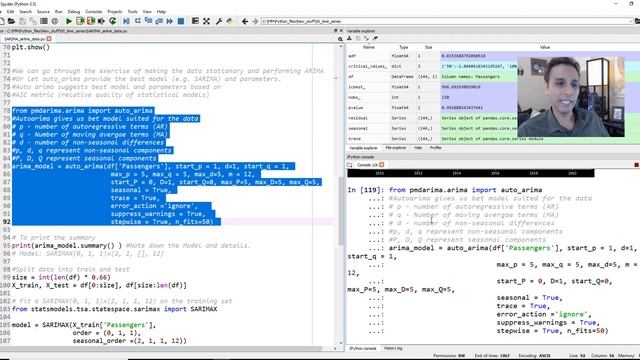This screenshot has width=640, height=360.
Task: Continue execution debug icon
Action: [169, 21]
